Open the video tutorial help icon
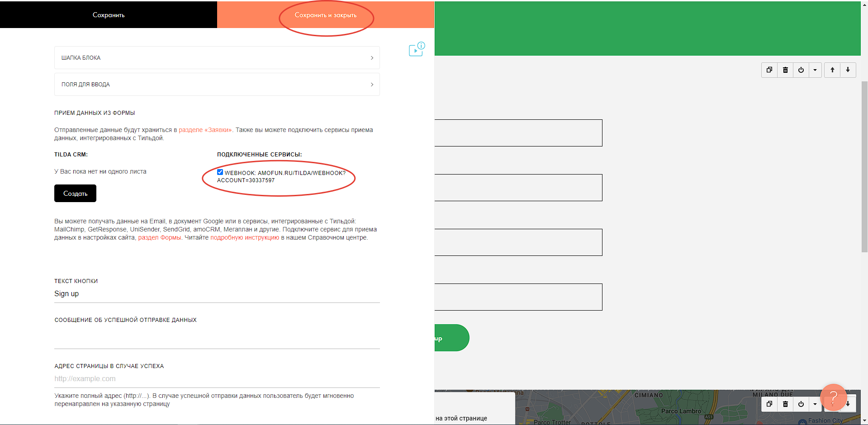 [416, 49]
